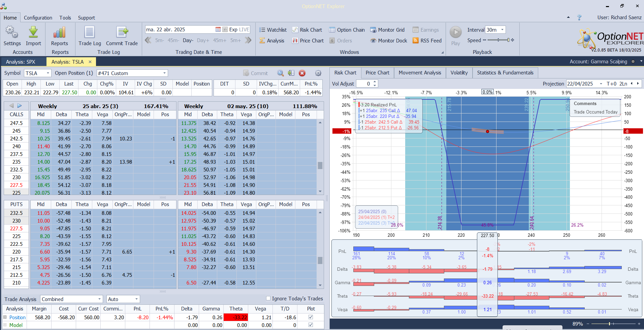Open the Movement Analysis tab
644x330 pixels.
[420, 73]
